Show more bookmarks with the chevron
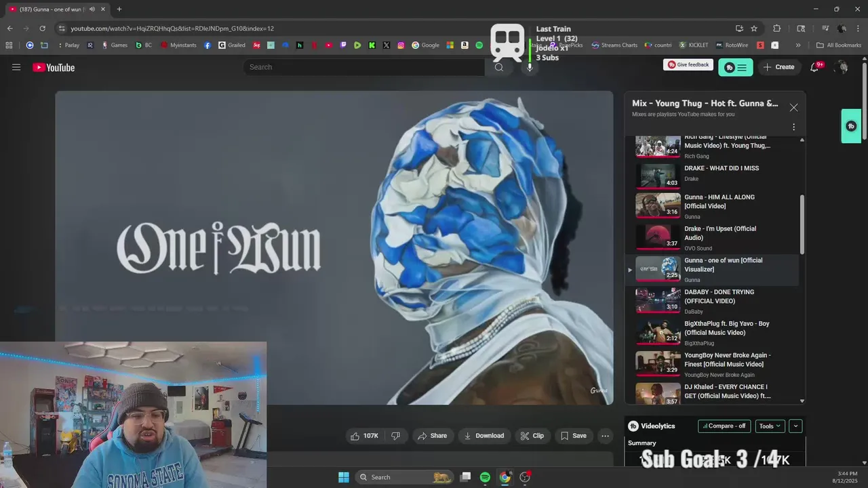The height and width of the screenshot is (488, 868). click(798, 45)
